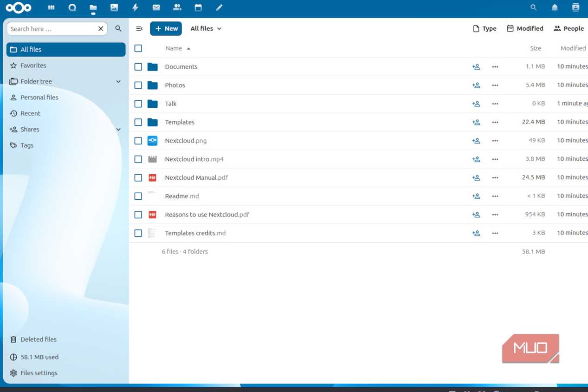Open the Files app icon in top bar
Screen dimensions: 588x392
pos(93,8)
